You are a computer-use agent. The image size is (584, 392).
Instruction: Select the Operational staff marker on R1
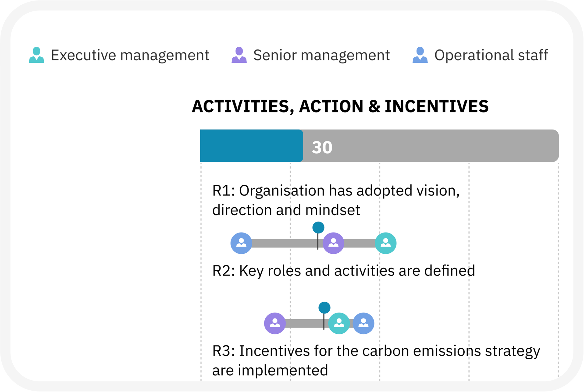tap(241, 243)
